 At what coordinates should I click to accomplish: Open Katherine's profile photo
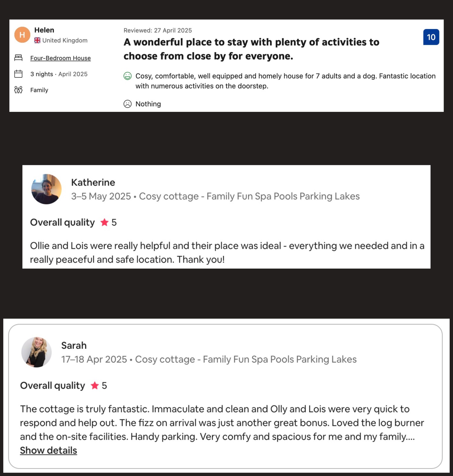click(47, 189)
